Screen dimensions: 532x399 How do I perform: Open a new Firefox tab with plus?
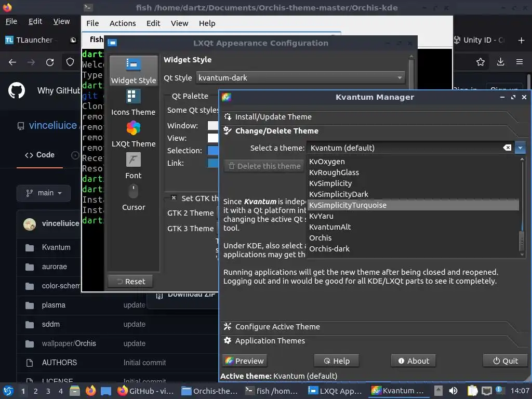pos(521,41)
